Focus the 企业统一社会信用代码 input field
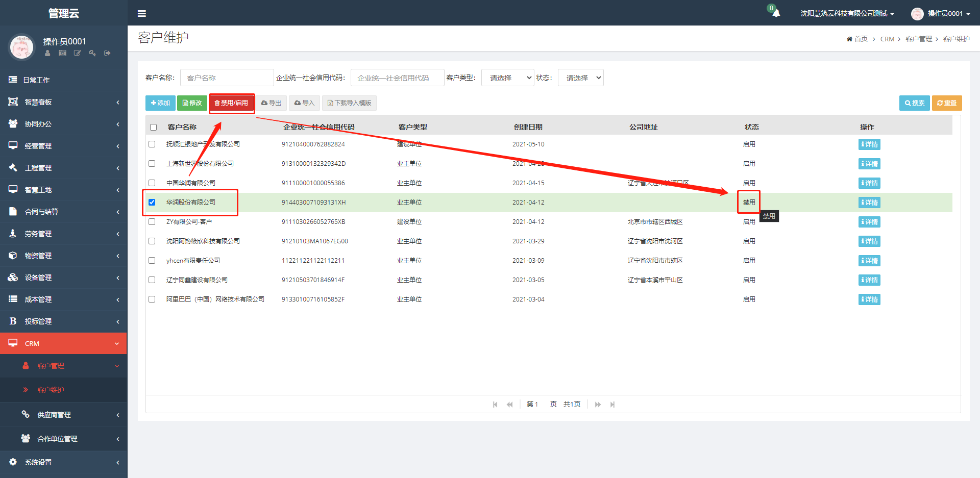980x478 pixels. tap(398, 78)
